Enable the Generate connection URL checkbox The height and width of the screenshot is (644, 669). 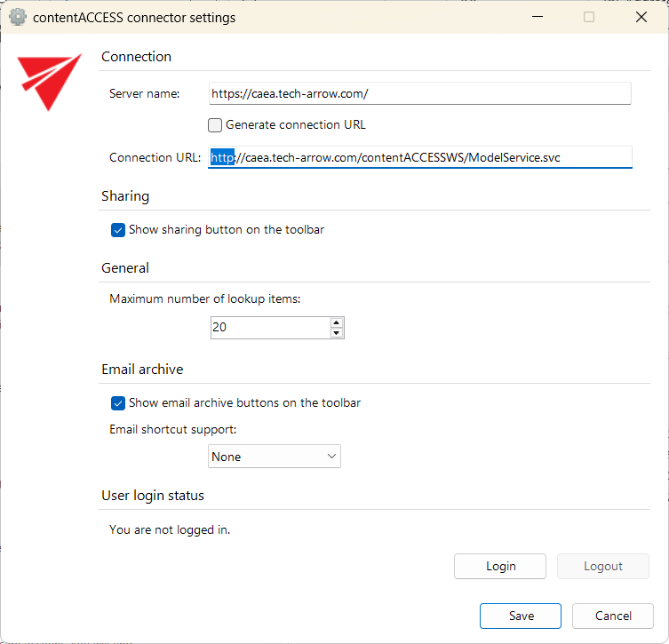pos(215,125)
